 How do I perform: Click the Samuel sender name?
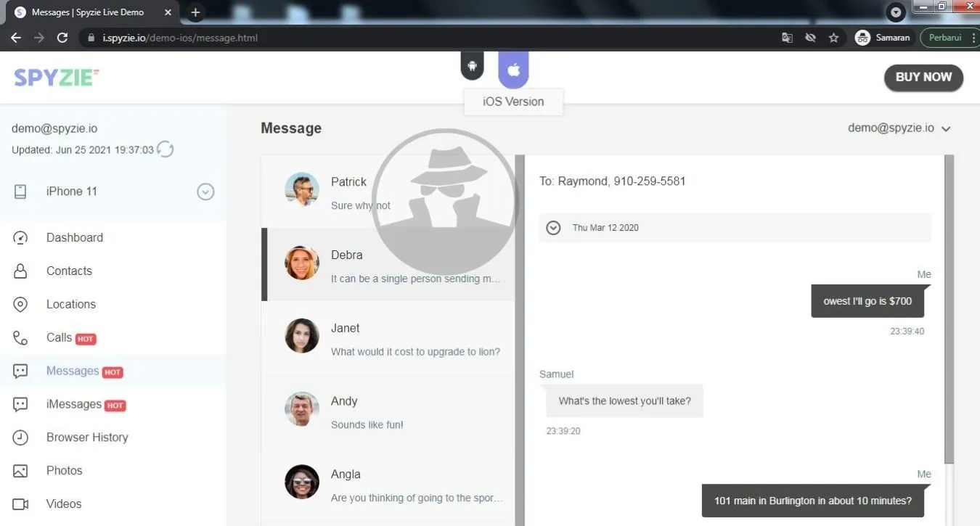point(556,374)
